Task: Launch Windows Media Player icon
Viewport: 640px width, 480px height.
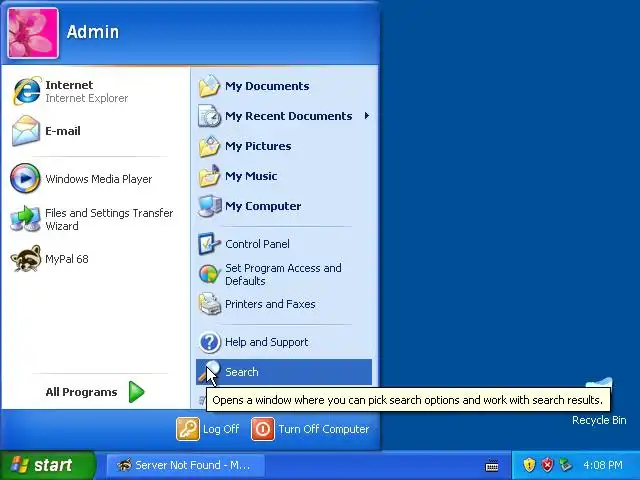Action: 25,178
